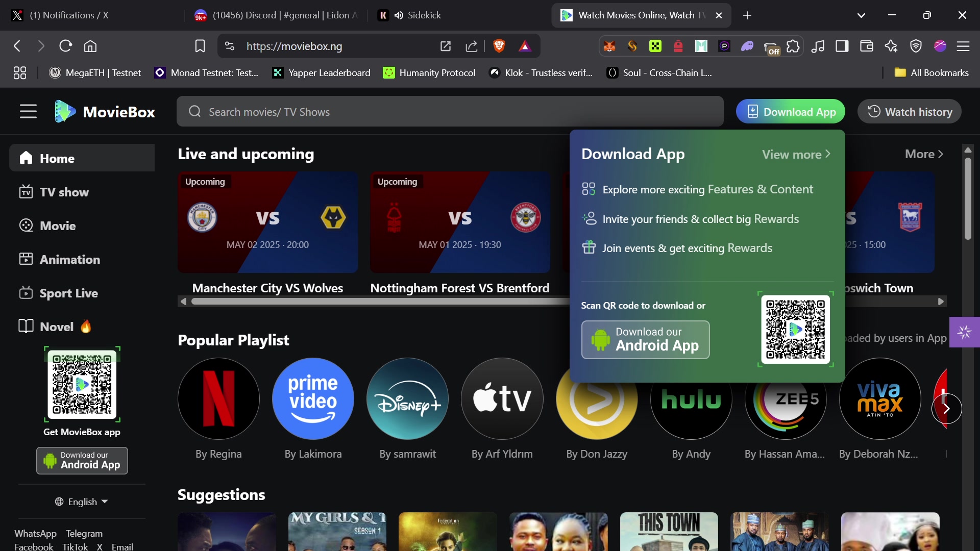Show next Popular Playlist items with arrow

point(947,409)
